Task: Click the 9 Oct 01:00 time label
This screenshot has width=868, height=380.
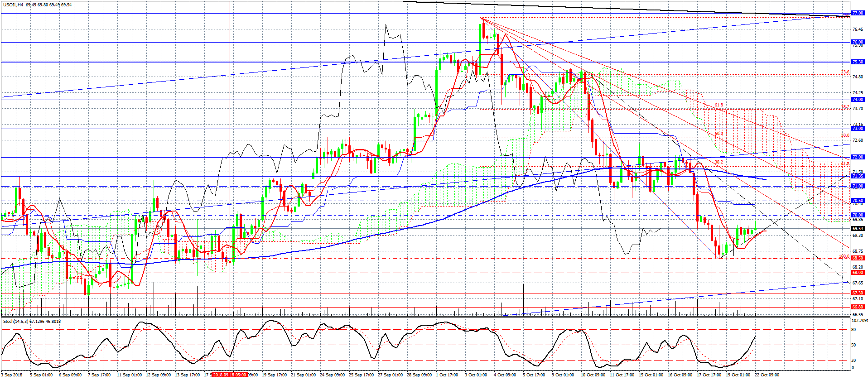Action: pyautogui.click(x=563, y=375)
